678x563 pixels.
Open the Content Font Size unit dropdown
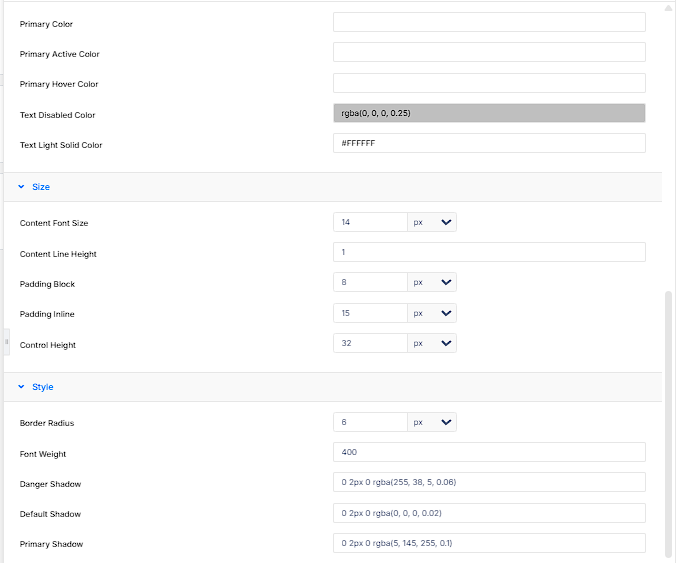click(x=432, y=222)
